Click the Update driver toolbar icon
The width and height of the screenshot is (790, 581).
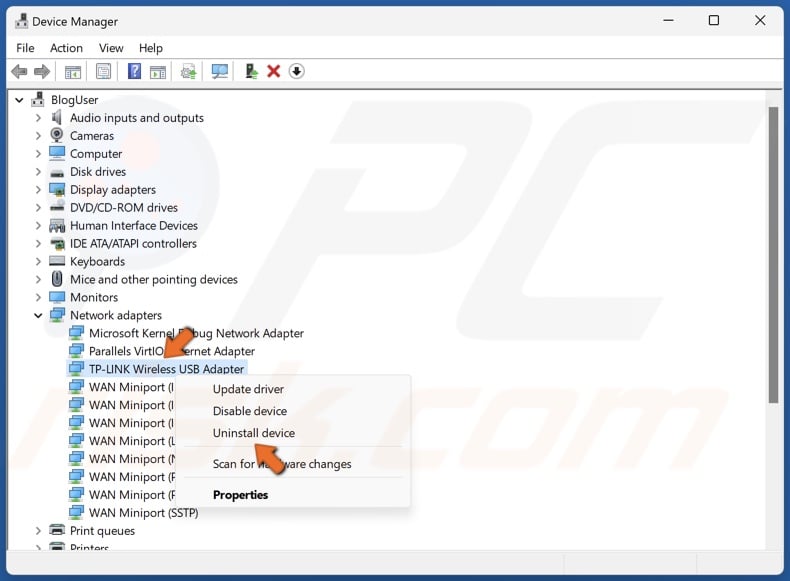(189, 72)
